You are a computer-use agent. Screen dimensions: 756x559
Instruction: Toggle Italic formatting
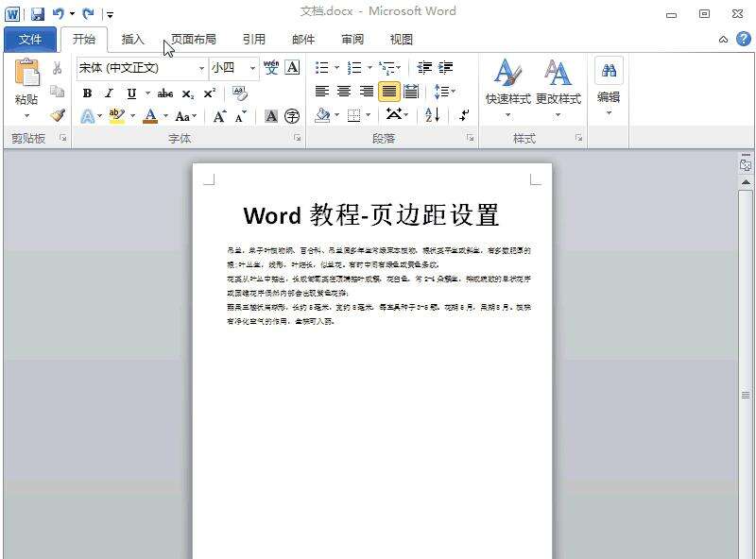click(109, 93)
